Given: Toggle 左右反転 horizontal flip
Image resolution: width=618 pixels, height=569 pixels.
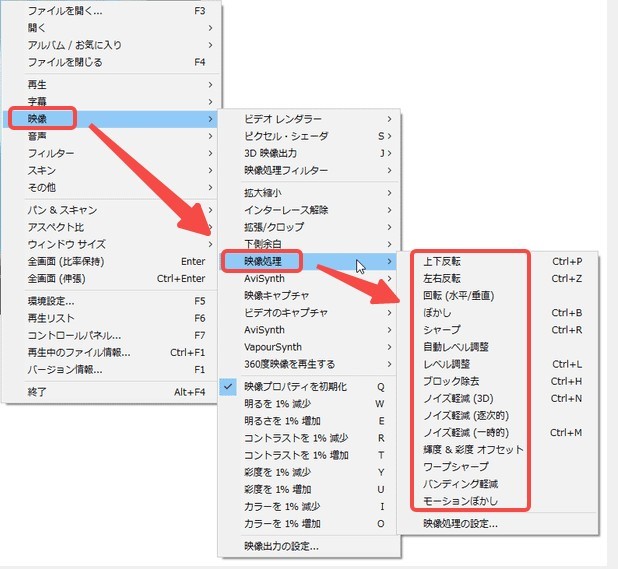Looking at the screenshot, I should pyautogui.click(x=498, y=279).
